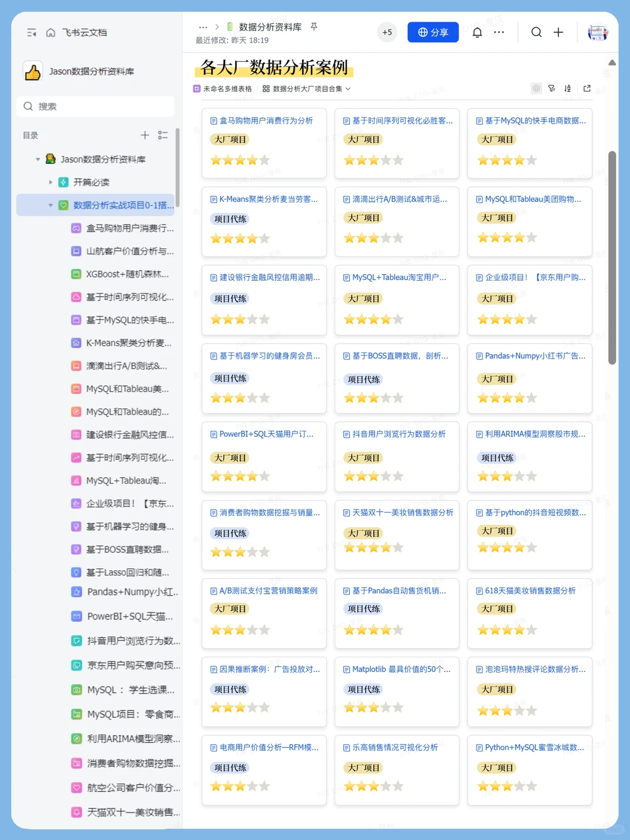Screen dimensions: 630x840
Task: Open the home icon next to 飞书云文档
Action: click(x=51, y=33)
